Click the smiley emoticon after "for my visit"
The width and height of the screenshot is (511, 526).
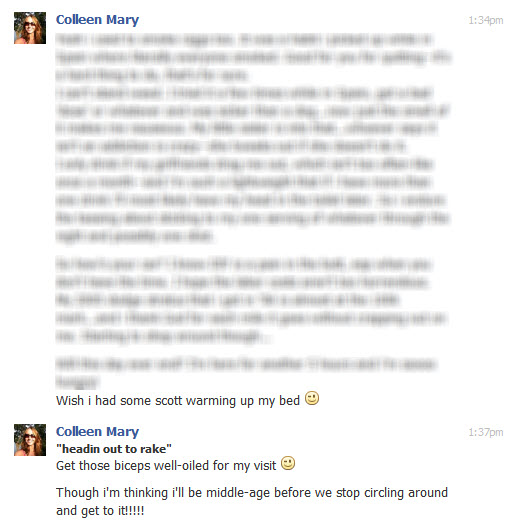288,463
